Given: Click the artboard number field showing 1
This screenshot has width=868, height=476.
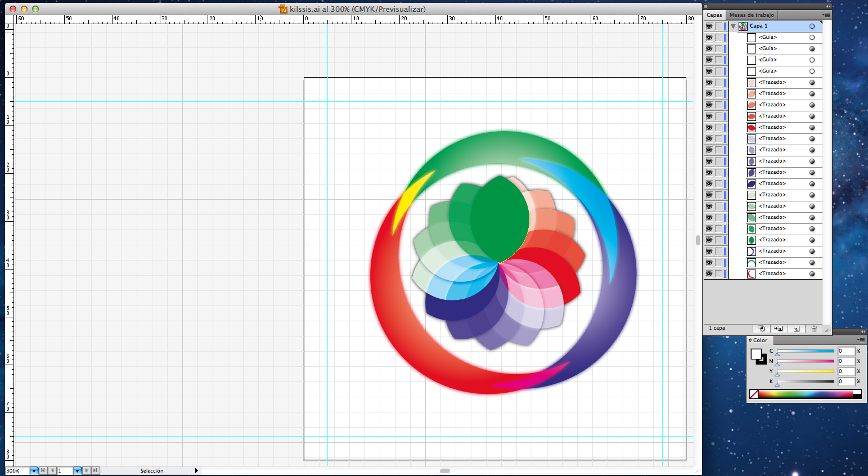Looking at the screenshot, I should pyautogui.click(x=65, y=470).
